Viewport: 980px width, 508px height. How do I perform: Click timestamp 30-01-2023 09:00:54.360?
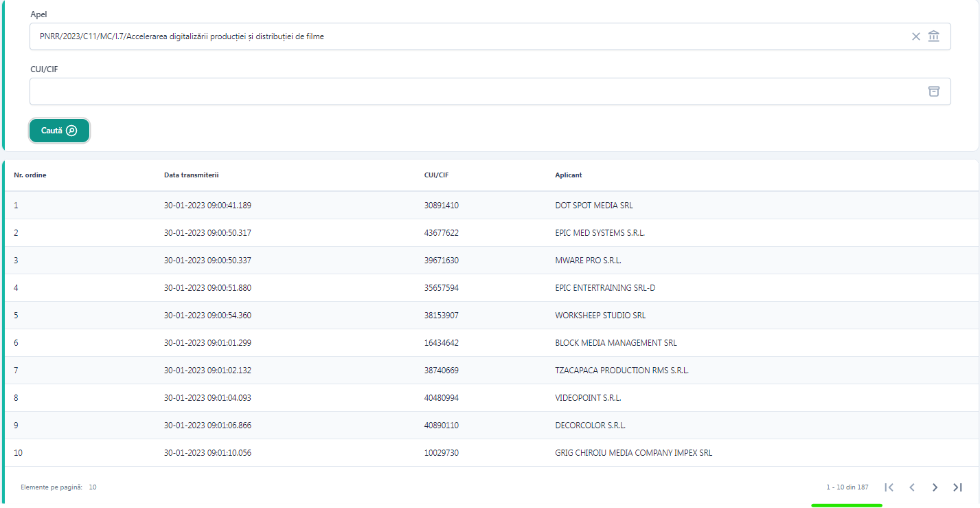(207, 316)
